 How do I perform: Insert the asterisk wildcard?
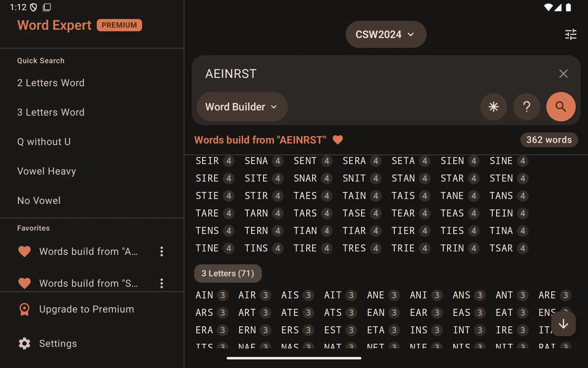click(493, 107)
